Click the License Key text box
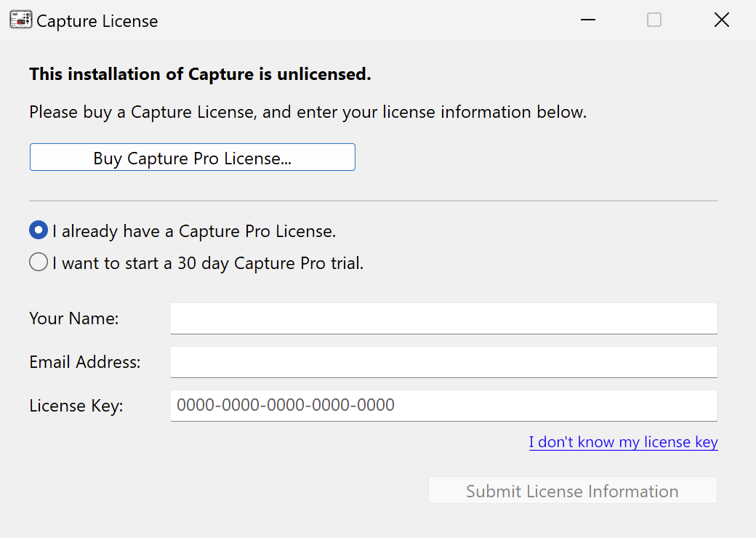 point(443,406)
